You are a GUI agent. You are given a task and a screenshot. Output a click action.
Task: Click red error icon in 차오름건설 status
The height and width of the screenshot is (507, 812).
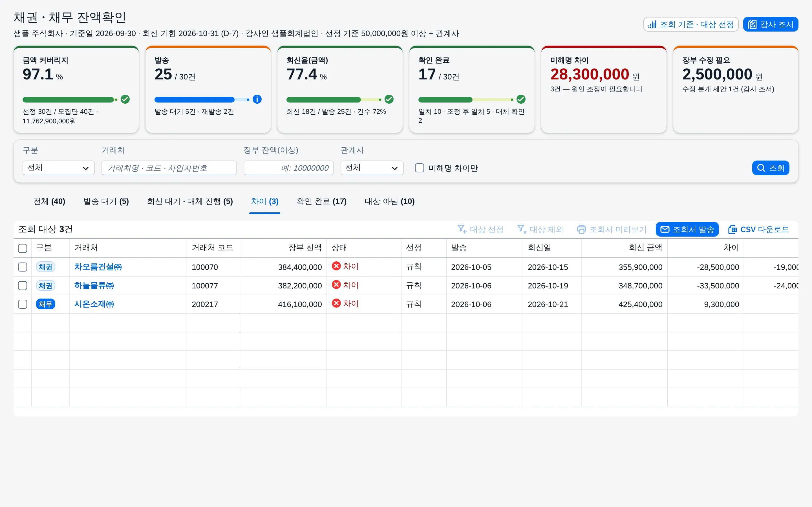[x=336, y=266]
